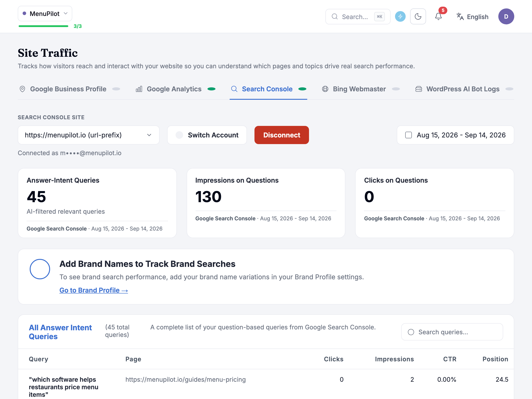Viewport: 532px width, 399px height.
Task: Click the purple dot beside MenuPilot
Action: (x=24, y=14)
